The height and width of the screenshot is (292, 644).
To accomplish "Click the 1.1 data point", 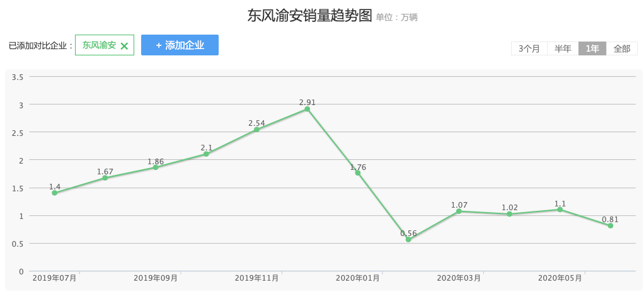I will point(560,210).
